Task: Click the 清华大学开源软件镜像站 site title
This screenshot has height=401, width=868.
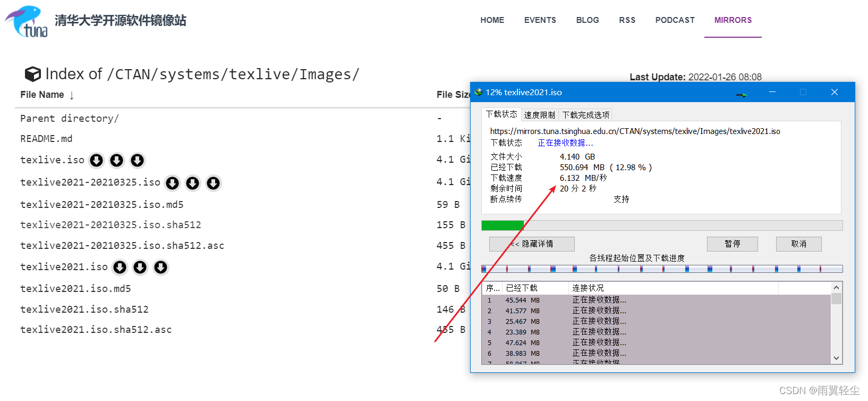Action: pos(121,21)
